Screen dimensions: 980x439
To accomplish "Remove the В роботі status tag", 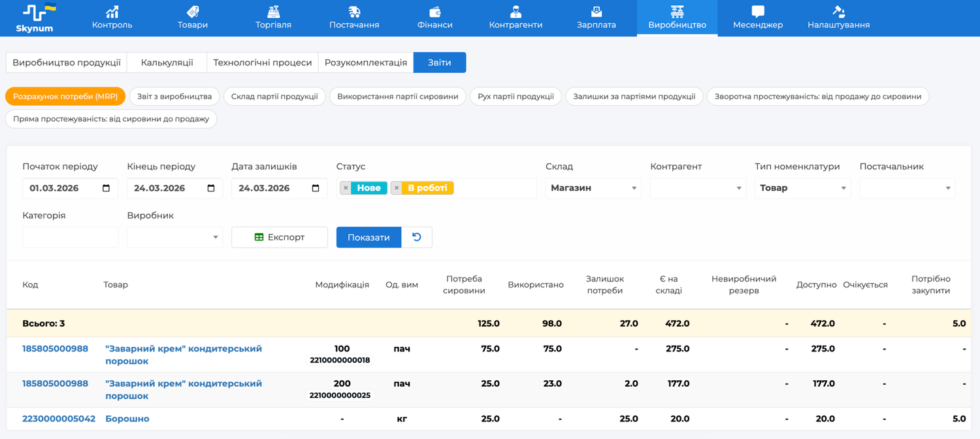I will 397,188.
